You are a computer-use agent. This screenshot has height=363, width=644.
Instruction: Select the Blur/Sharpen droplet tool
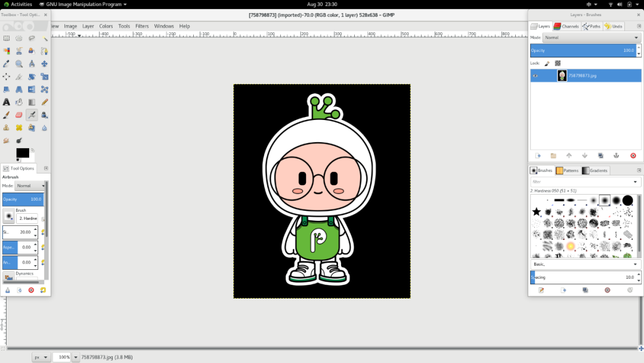click(44, 127)
